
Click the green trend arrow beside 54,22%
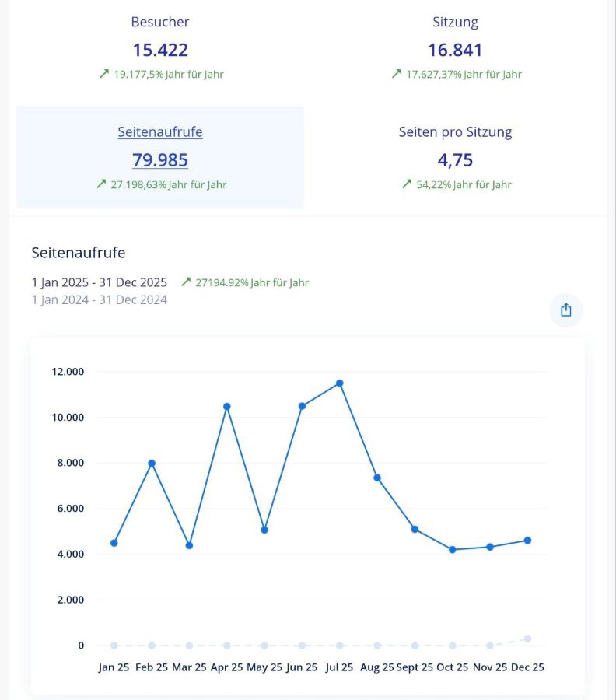[x=407, y=184]
